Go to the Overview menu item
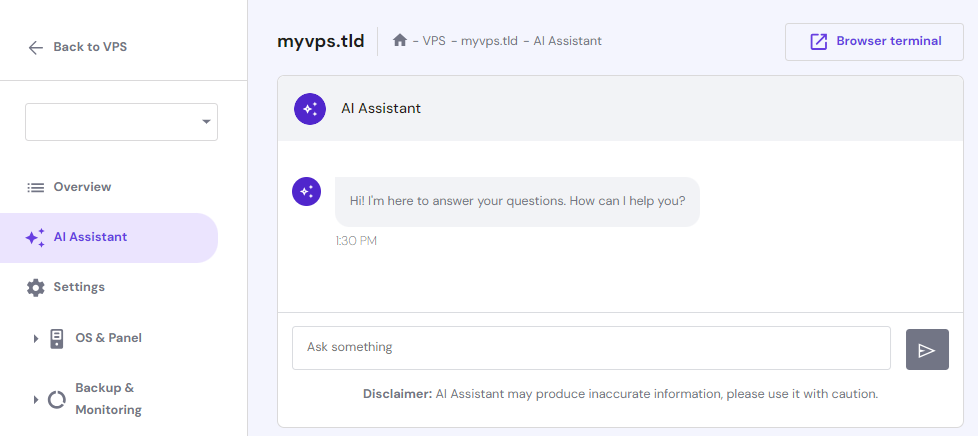 [x=82, y=187]
